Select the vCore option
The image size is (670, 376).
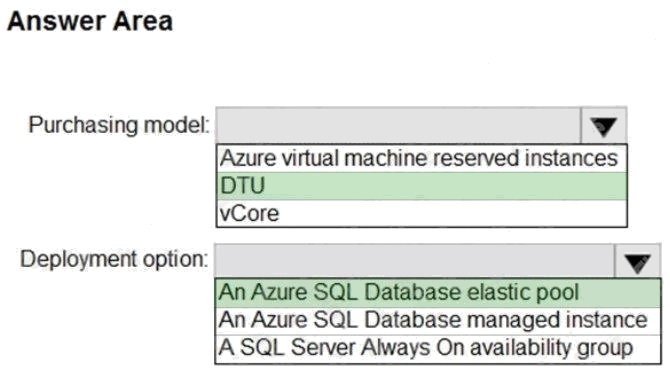tap(422, 213)
